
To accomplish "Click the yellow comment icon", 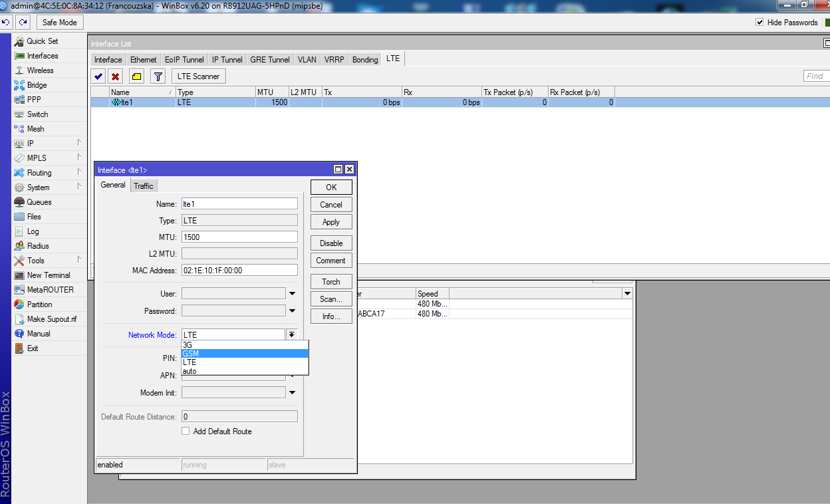I will pos(136,76).
